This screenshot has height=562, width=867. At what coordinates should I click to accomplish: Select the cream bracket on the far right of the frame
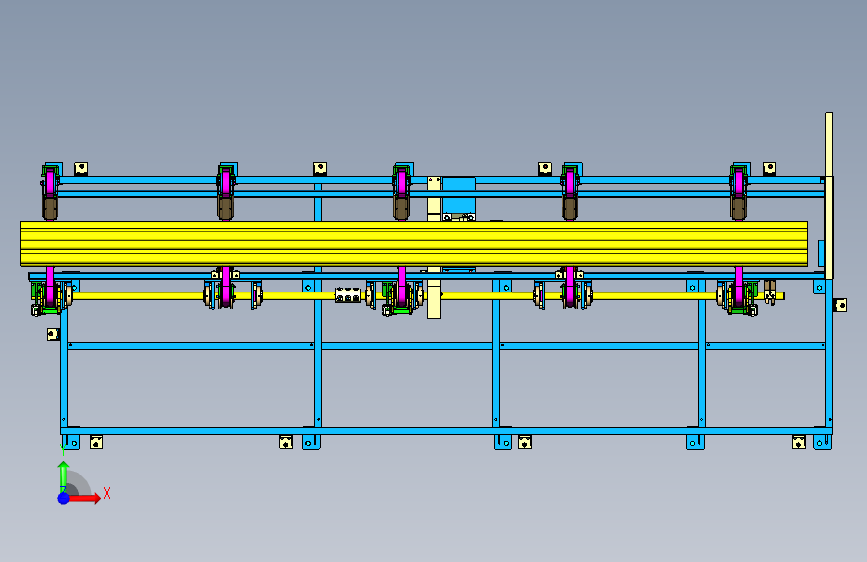coord(840,305)
